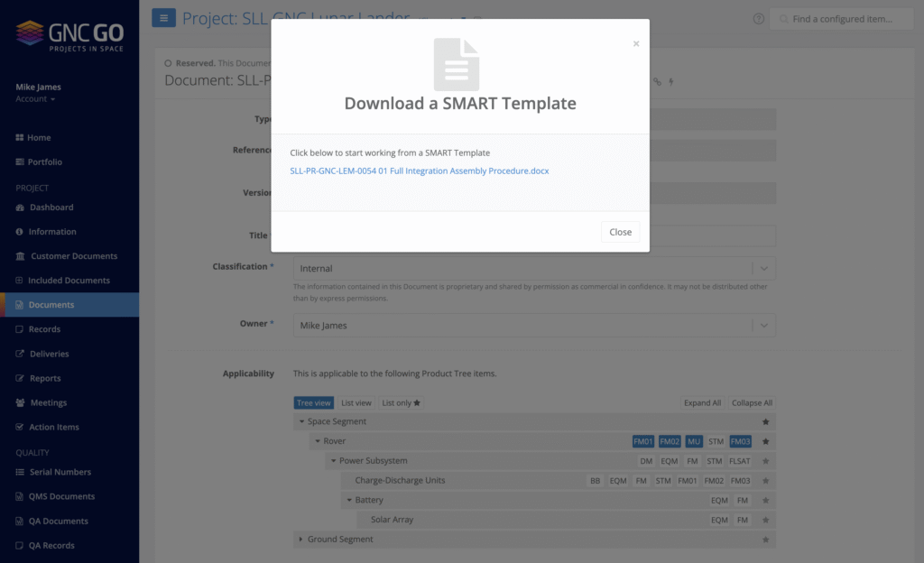The width and height of the screenshot is (924, 563).
Task: Click the help question mark icon
Action: (x=758, y=19)
